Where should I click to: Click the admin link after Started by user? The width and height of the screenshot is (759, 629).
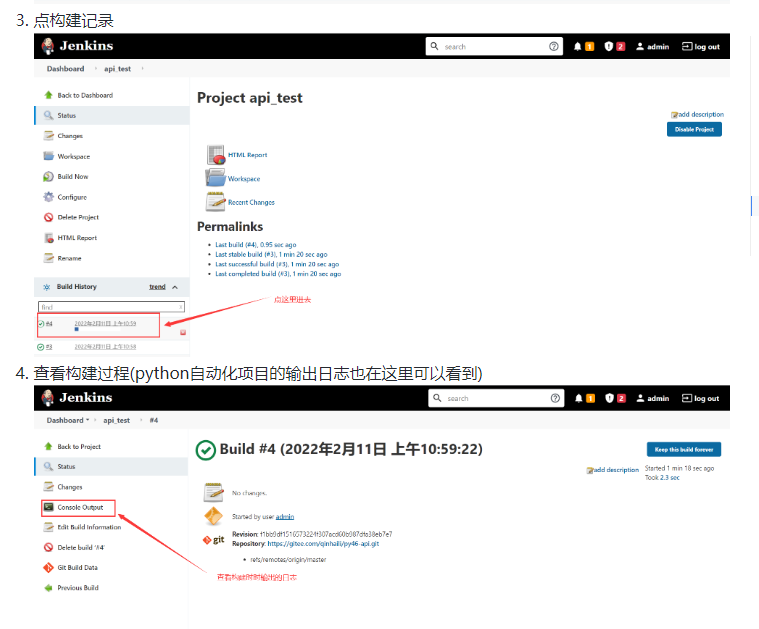click(285, 517)
